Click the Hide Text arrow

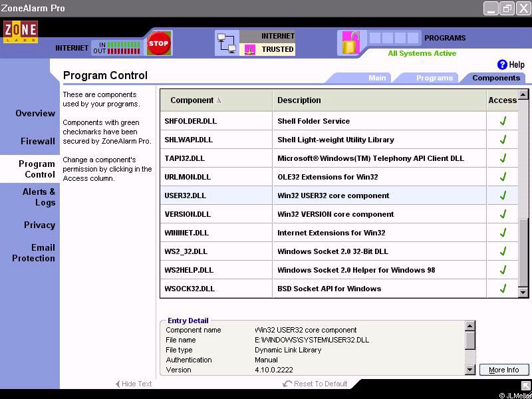tap(118, 384)
